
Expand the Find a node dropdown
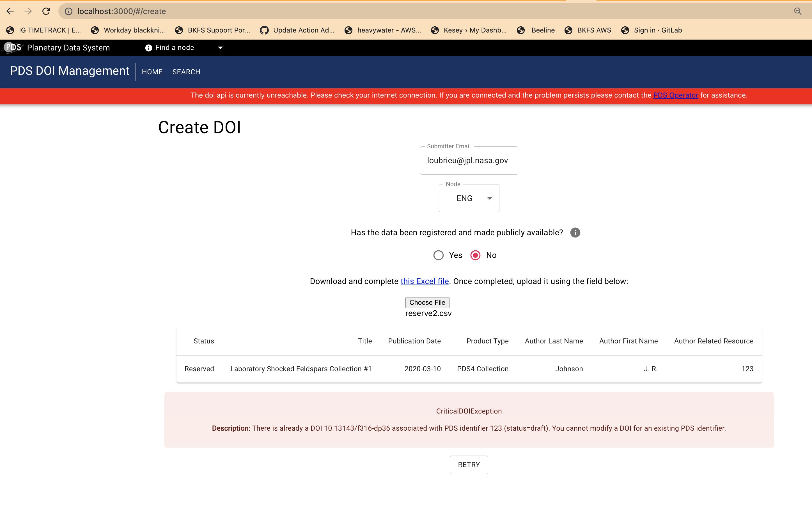tap(220, 48)
